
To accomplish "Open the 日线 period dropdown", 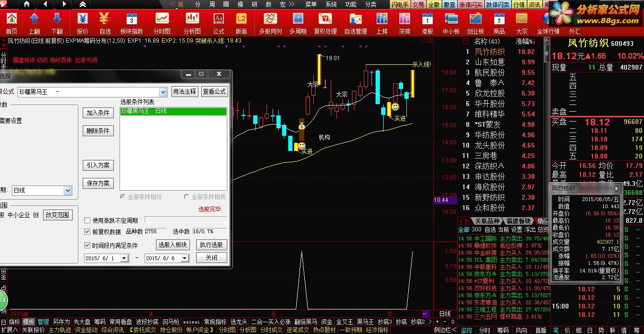I will (x=68, y=191).
